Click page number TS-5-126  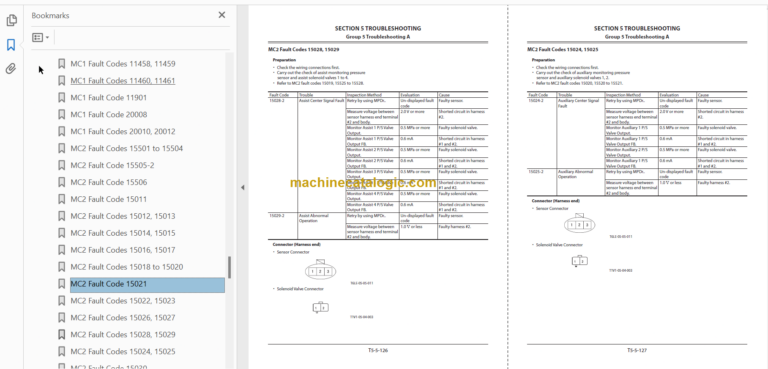378,350
